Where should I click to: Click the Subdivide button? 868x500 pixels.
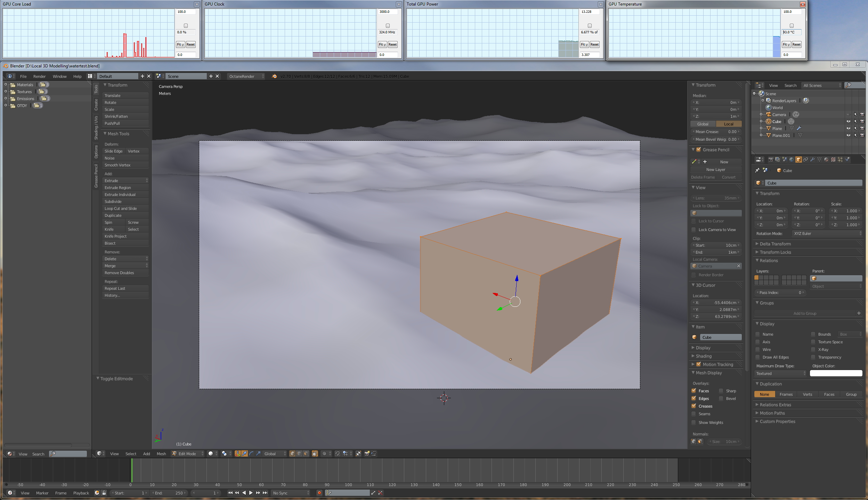125,202
